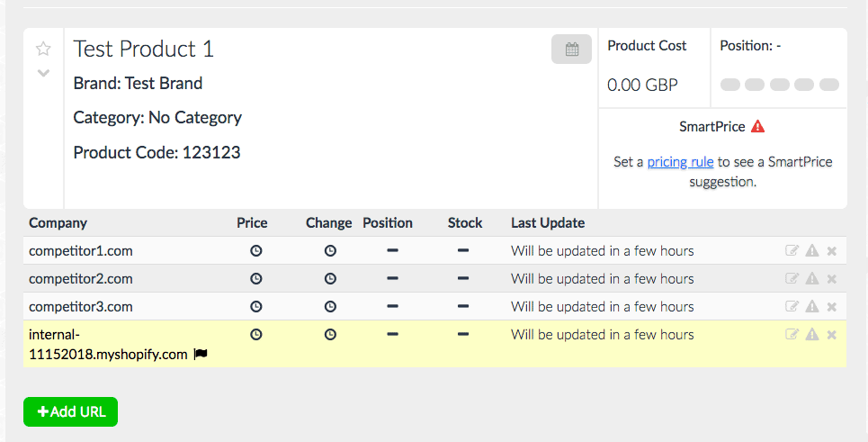Screen dimensions: 868x442
Task: Click warning icon for competitor2.com row
Action: pos(812,279)
